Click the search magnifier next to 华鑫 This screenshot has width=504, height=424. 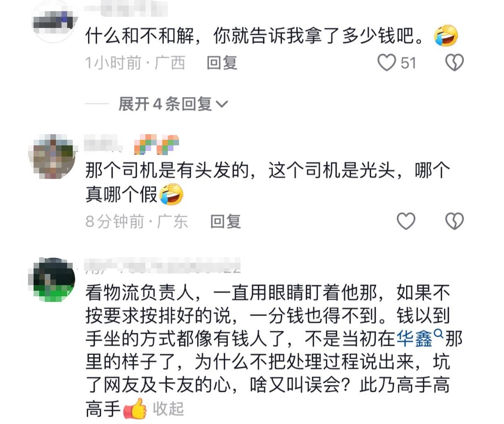[438, 334]
